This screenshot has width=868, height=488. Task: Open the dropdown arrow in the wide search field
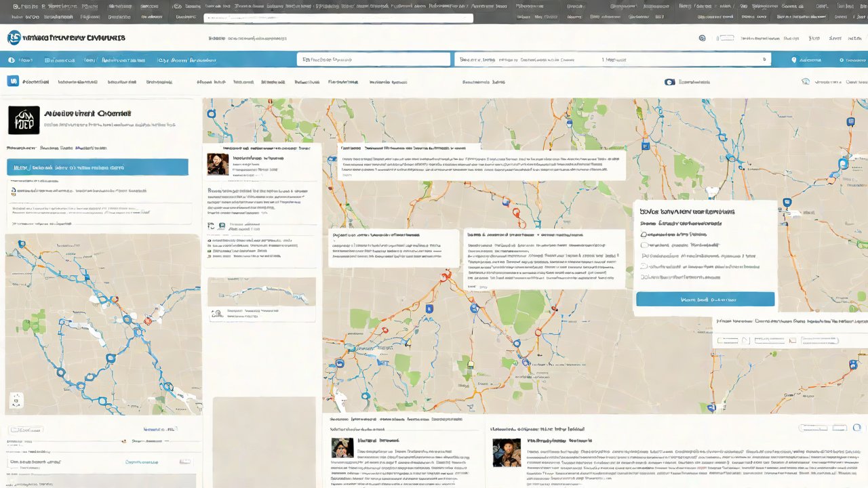tap(765, 60)
